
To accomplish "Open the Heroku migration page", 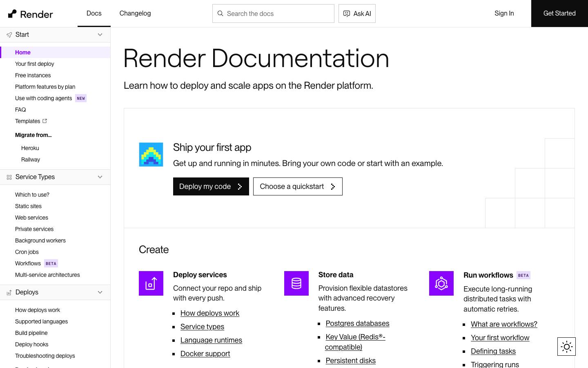I will pos(30,148).
